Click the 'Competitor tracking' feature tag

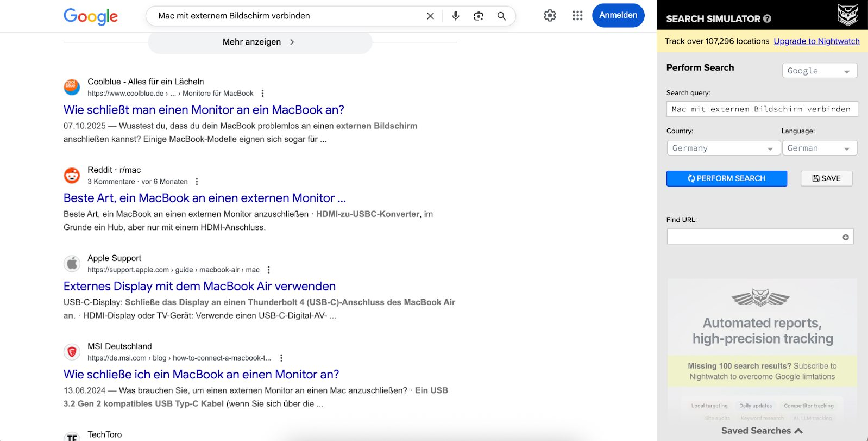click(809, 406)
